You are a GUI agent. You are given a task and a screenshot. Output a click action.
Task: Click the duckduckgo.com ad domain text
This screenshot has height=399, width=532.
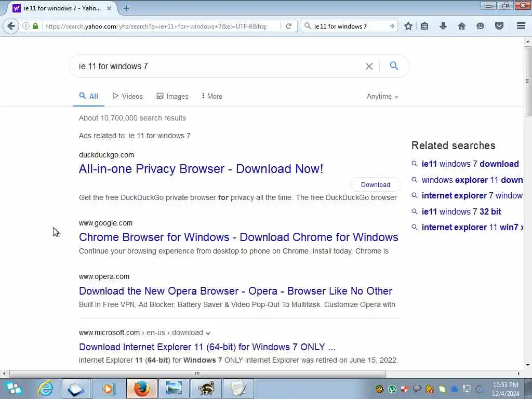click(x=107, y=155)
